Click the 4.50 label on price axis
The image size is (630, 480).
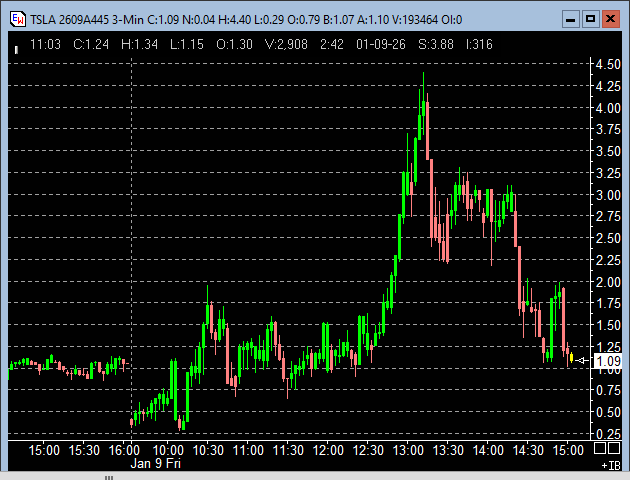click(x=606, y=64)
